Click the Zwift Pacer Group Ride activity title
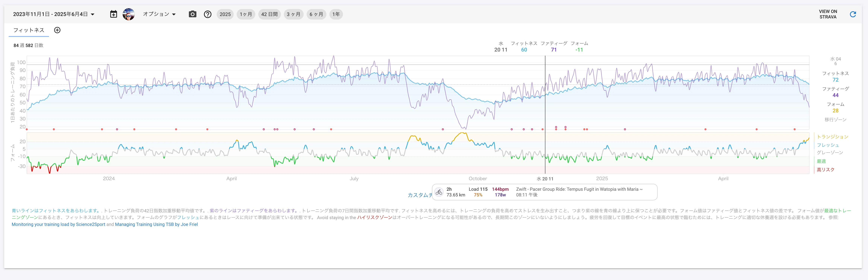 point(579,189)
